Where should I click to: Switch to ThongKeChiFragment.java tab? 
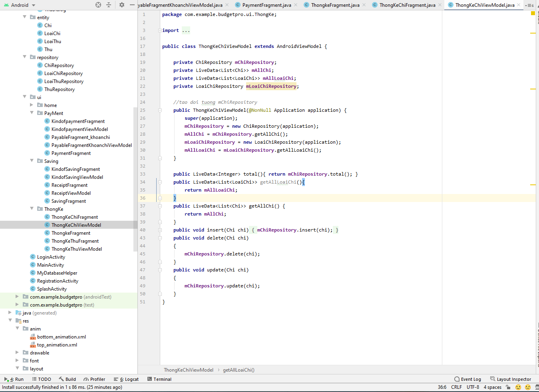[x=407, y=5]
